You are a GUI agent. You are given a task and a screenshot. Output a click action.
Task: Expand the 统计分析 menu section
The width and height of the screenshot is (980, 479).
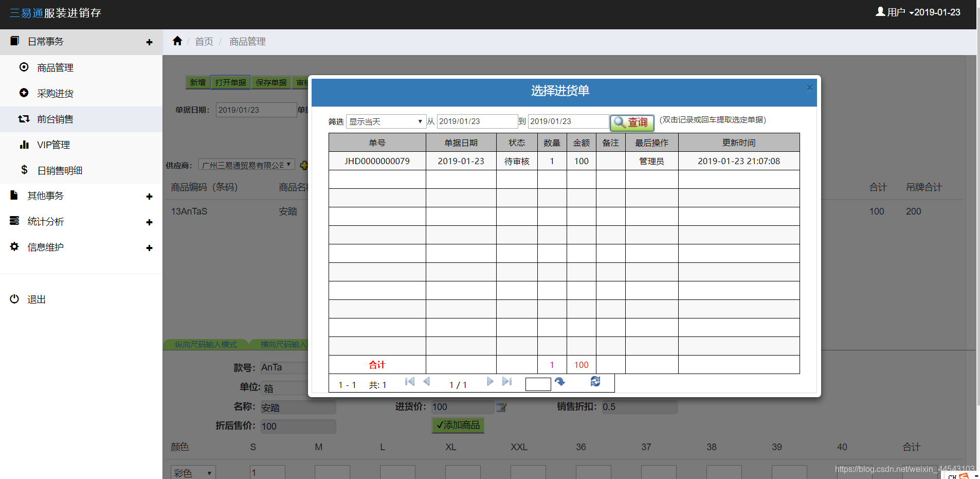click(x=149, y=222)
